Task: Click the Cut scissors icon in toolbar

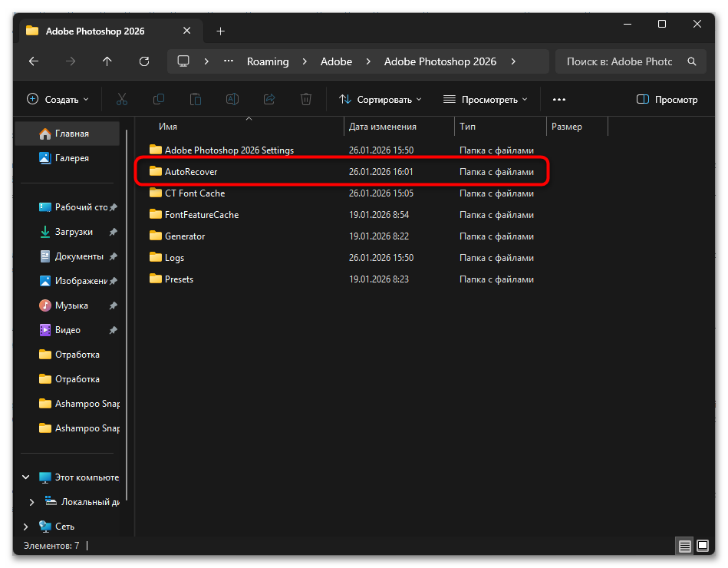Action: pyautogui.click(x=122, y=99)
